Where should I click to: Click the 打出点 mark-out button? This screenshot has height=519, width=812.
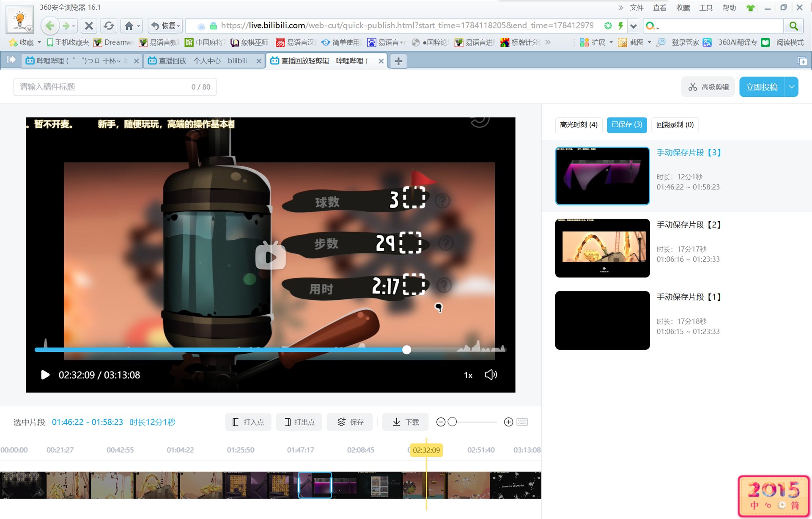tap(299, 422)
